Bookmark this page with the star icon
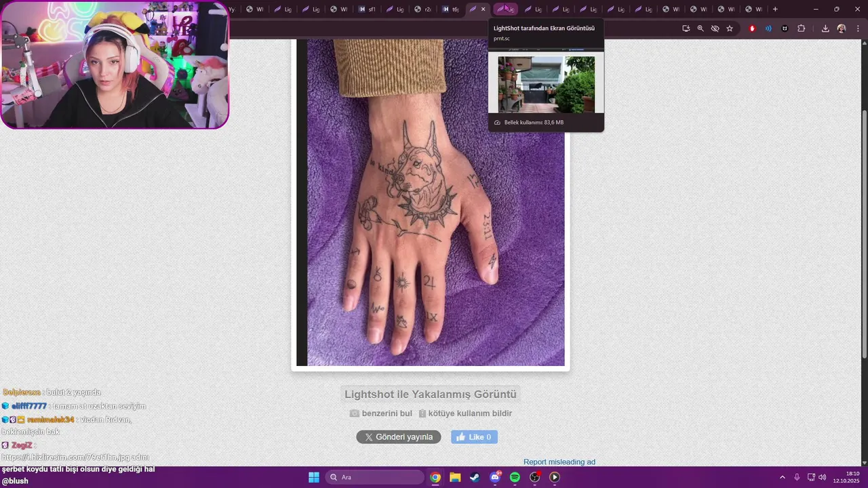Image resolution: width=868 pixels, height=488 pixels. [730, 28]
